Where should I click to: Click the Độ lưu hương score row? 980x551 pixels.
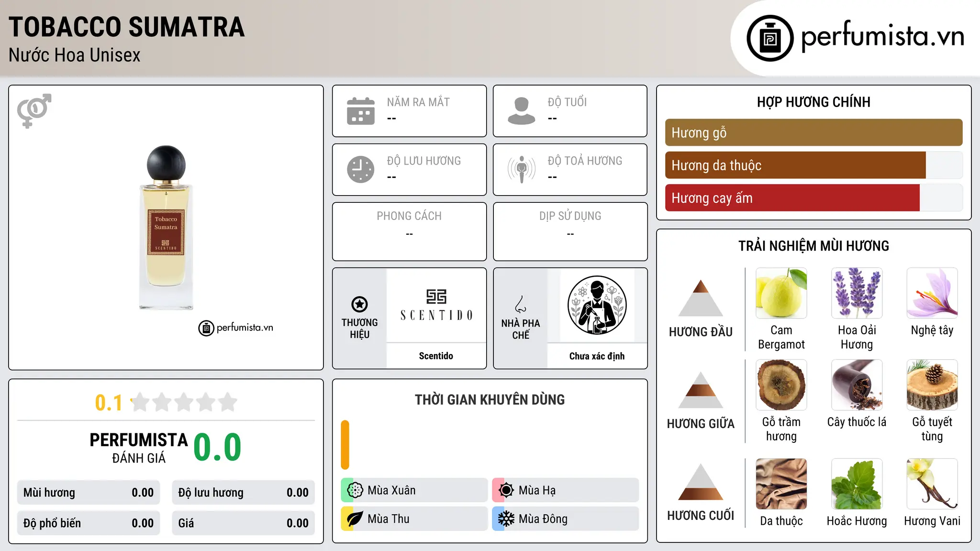(x=243, y=493)
